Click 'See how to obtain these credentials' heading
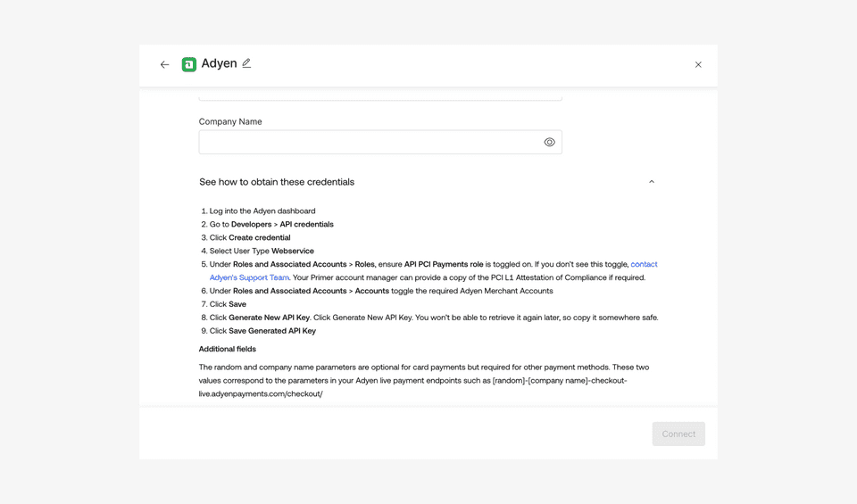This screenshot has height=504, width=857. [277, 182]
